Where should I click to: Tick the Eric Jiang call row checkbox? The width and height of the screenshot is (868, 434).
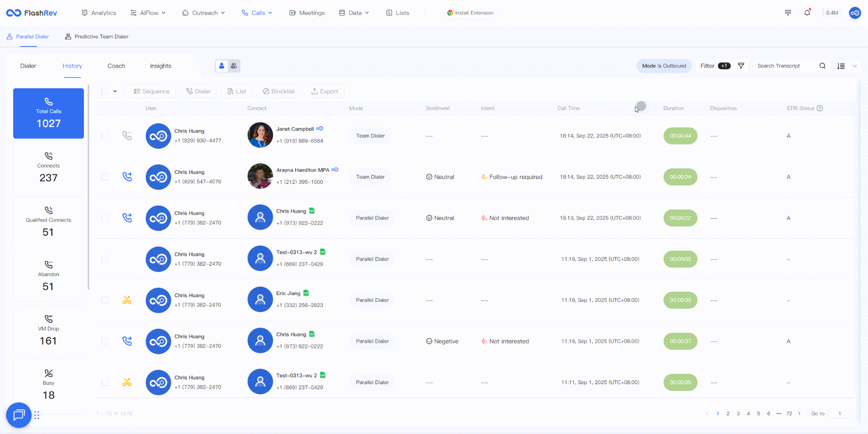coord(105,300)
